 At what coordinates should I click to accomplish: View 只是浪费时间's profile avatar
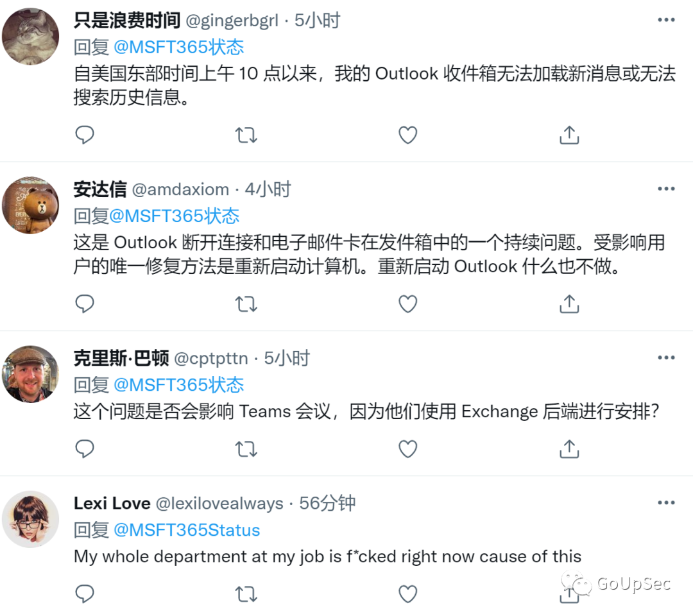[x=30, y=35]
